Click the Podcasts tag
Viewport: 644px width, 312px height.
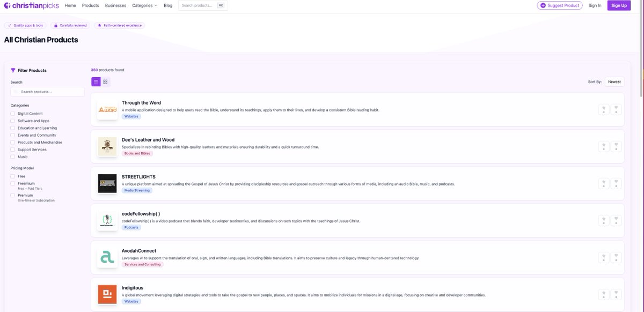(x=131, y=227)
